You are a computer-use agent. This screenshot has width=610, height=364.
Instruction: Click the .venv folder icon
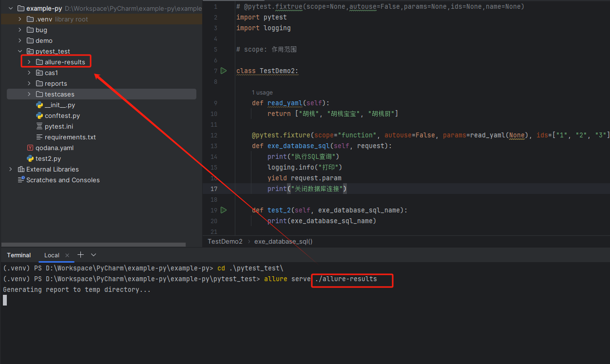30,19
